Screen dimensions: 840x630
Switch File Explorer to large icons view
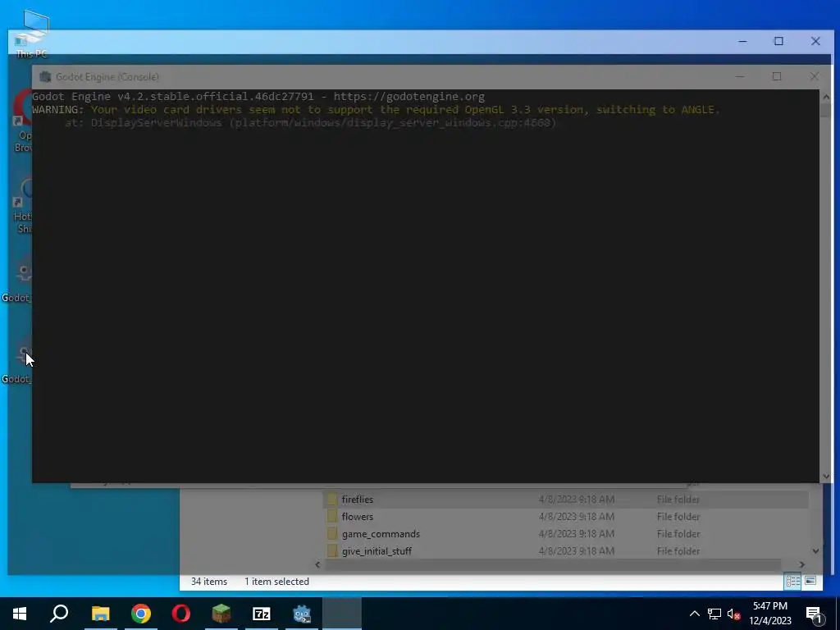click(810, 582)
